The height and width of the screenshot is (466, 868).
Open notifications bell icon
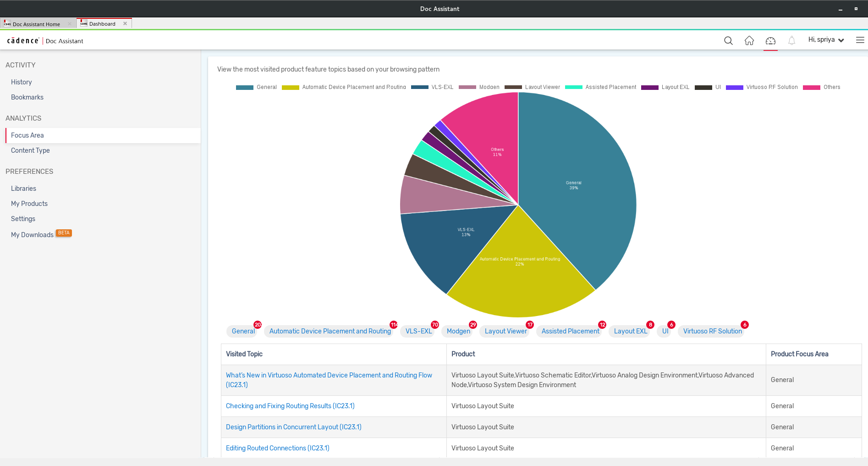pos(791,41)
